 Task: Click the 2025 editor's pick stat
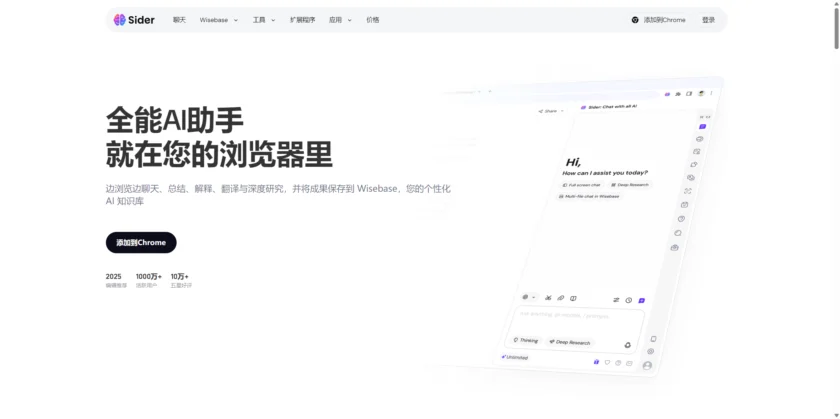(116, 281)
